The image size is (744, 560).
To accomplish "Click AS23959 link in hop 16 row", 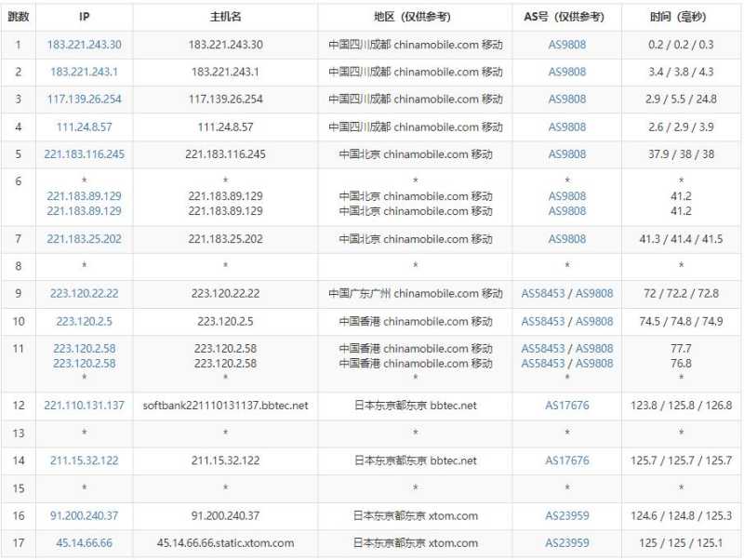I will tap(567, 515).
